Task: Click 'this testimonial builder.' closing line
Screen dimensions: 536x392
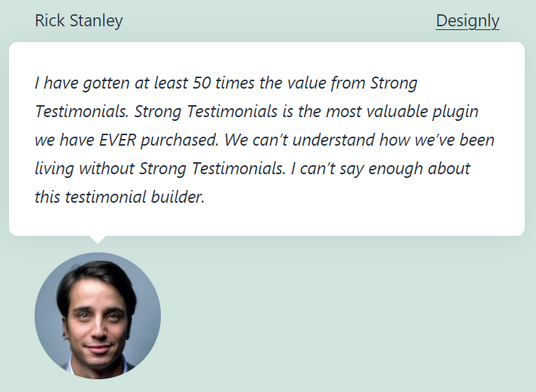Action: [120, 197]
